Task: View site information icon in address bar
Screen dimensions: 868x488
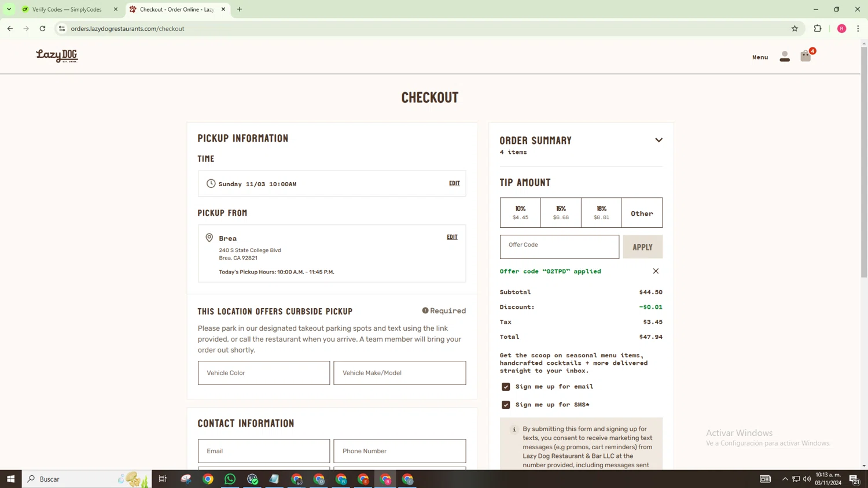Action: click(62, 28)
